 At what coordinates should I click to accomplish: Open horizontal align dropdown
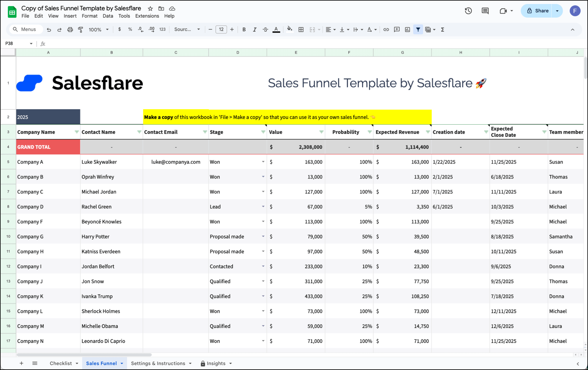(330, 29)
